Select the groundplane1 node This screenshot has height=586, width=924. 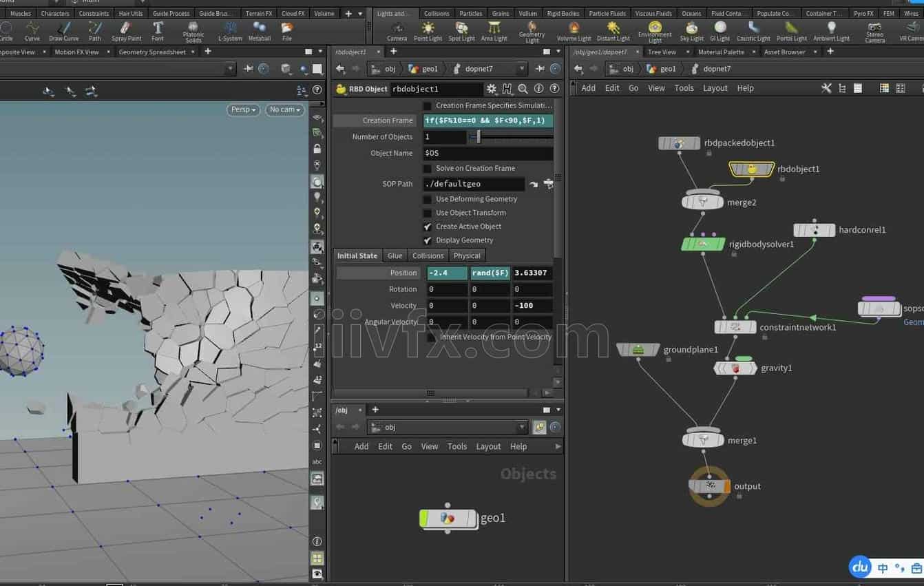[638, 350]
